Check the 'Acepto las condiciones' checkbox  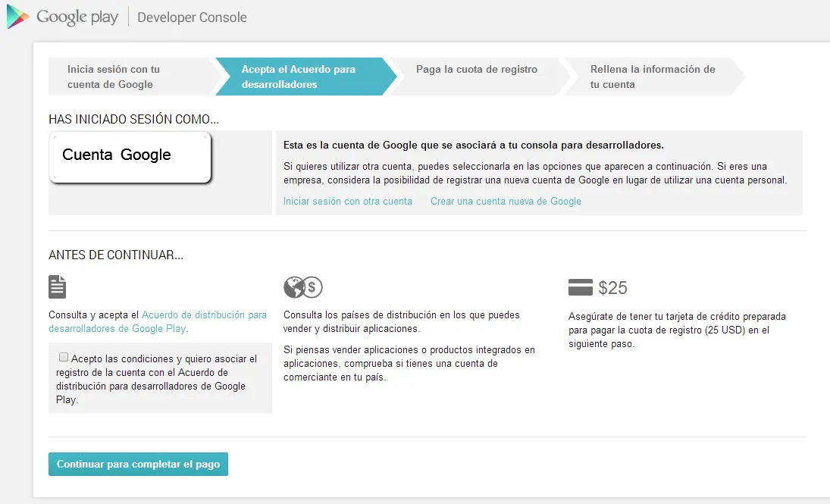[x=64, y=358]
